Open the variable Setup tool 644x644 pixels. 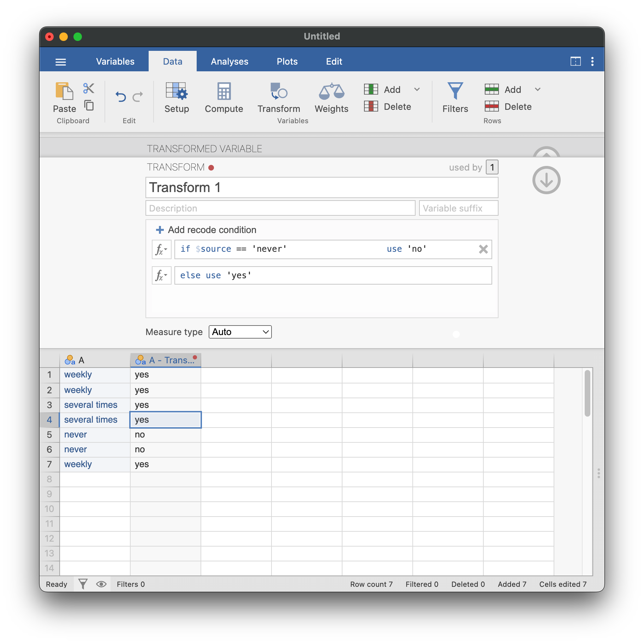177,92
